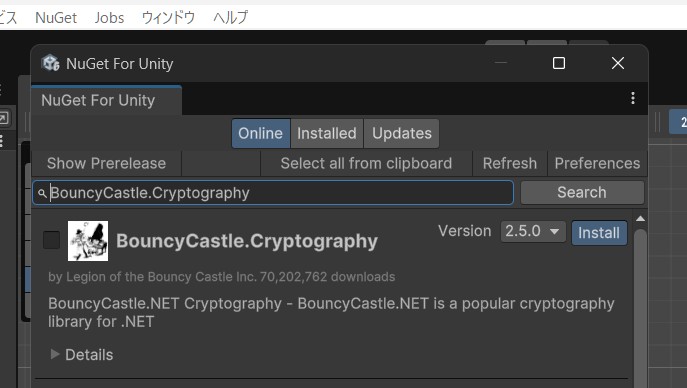Screen dimensions: 687x388
Task: Check the BouncyCastle.Cryptography package checkbox
Action: coord(51,240)
